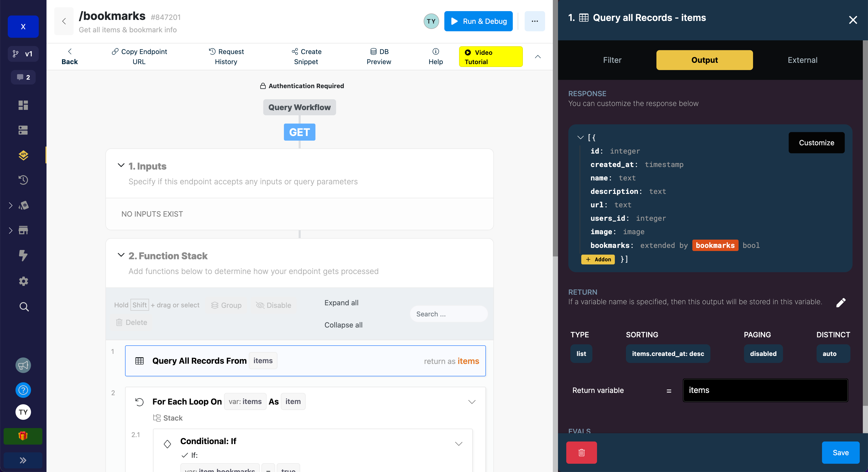This screenshot has width=868, height=472.
Task: Open the comments badge showing 2
Action: click(23, 77)
